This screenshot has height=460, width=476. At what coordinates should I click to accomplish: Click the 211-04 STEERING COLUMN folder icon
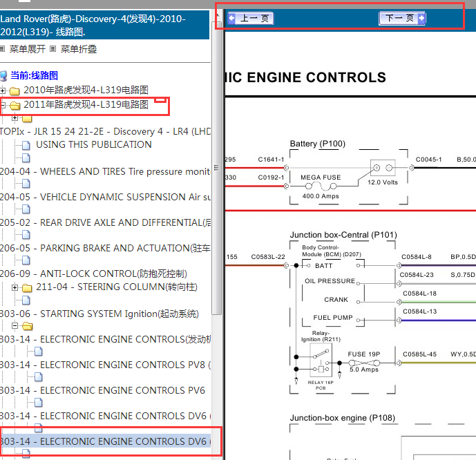[27, 287]
